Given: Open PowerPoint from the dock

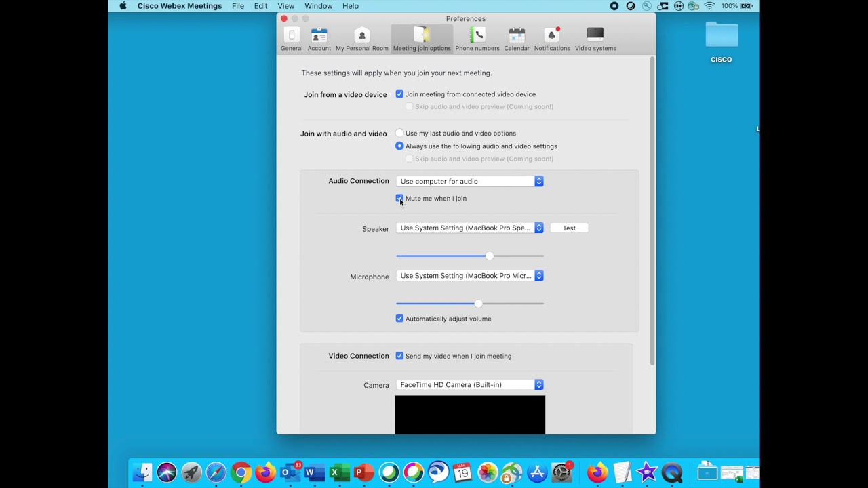Looking at the screenshot, I should tap(364, 472).
